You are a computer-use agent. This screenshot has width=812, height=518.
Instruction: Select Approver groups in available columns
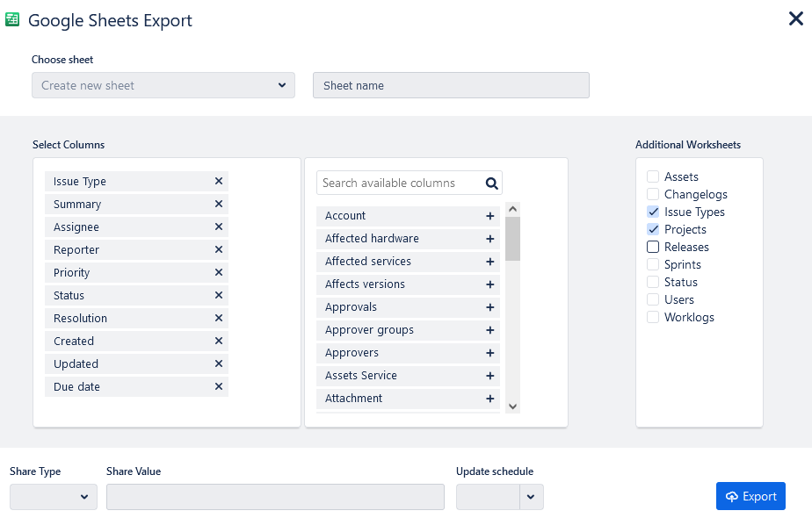click(369, 330)
